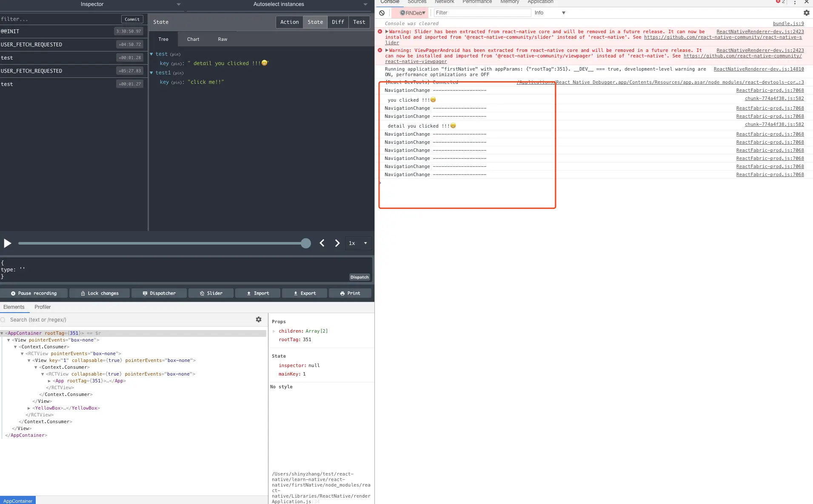Select the @@INIT action
The image size is (813, 504).
(x=74, y=31)
